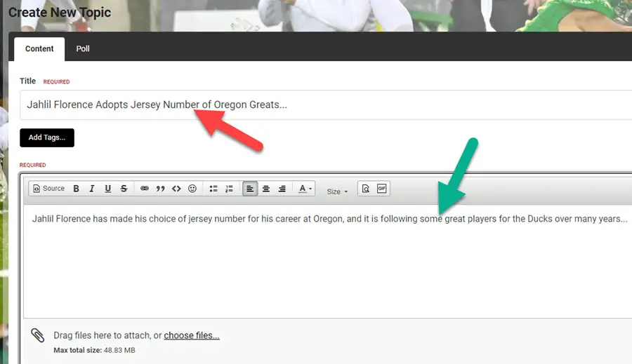Select the Content tab

[x=39, y=49]
